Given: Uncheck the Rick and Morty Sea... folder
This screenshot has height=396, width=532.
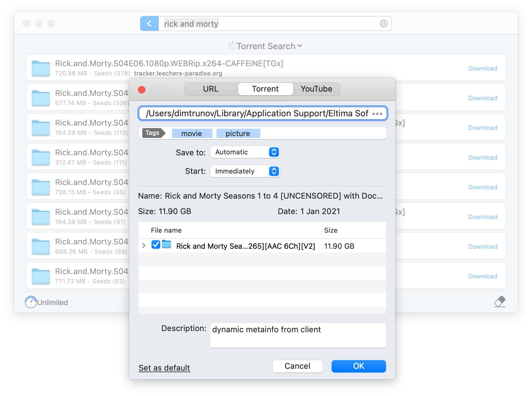Looking at the screenshot, I should [x=156, y=244].
